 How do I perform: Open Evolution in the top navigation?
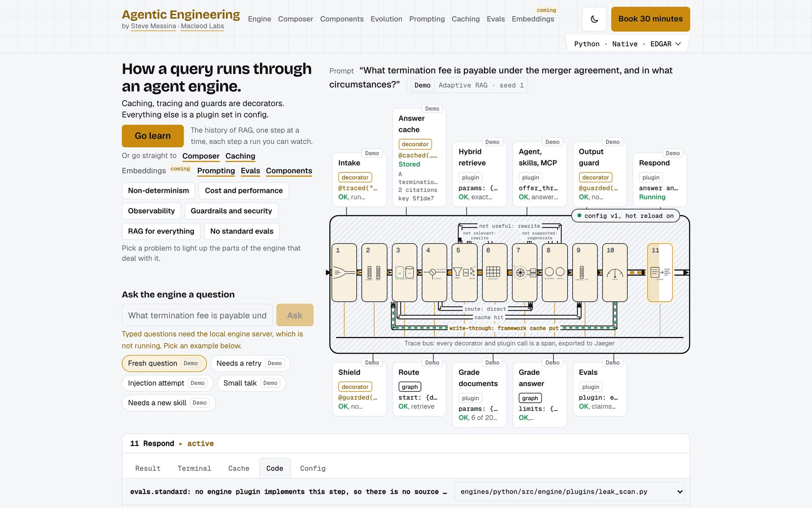(386, 19)
